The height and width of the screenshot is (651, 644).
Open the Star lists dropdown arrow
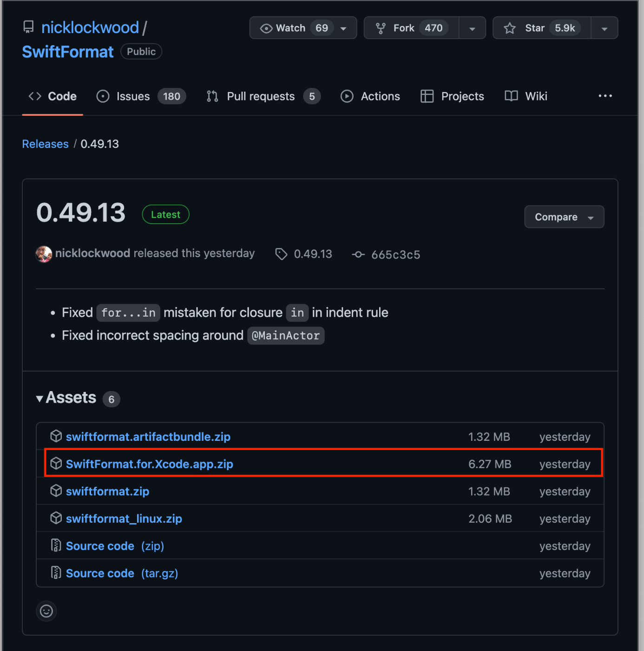[x=605, y=28]
